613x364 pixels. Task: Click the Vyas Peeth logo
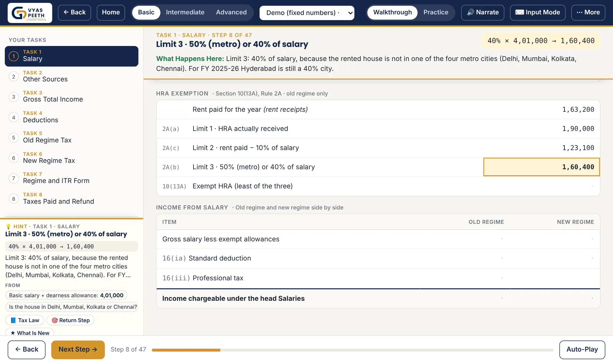pyautogui.click(x=30, y=13)
